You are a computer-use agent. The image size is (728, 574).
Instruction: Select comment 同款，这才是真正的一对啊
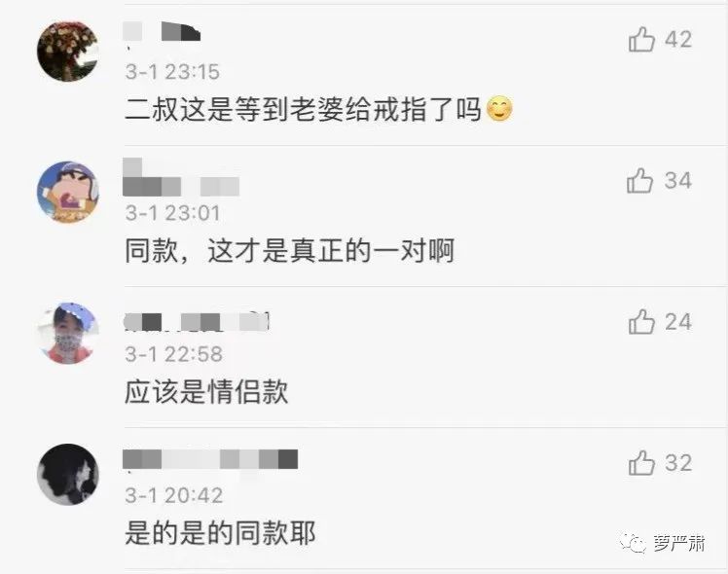pos(289,251)
